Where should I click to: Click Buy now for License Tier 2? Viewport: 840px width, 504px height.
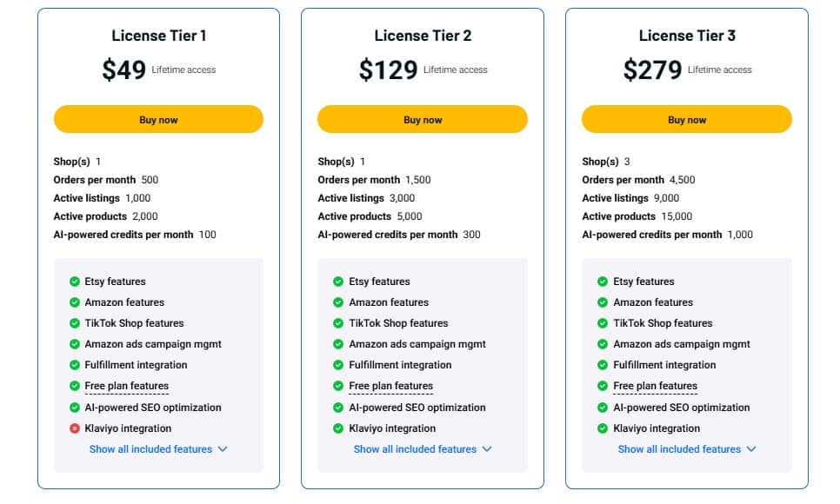pyautogui.click(x=423, y=119)
